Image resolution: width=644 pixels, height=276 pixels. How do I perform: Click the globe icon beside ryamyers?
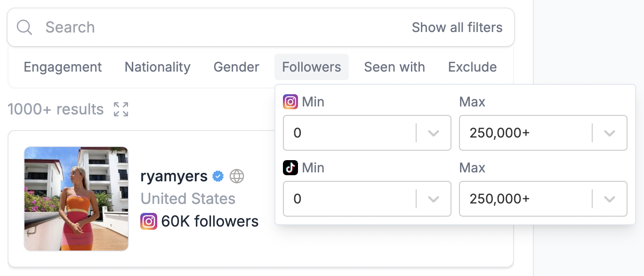pos(237,177)
